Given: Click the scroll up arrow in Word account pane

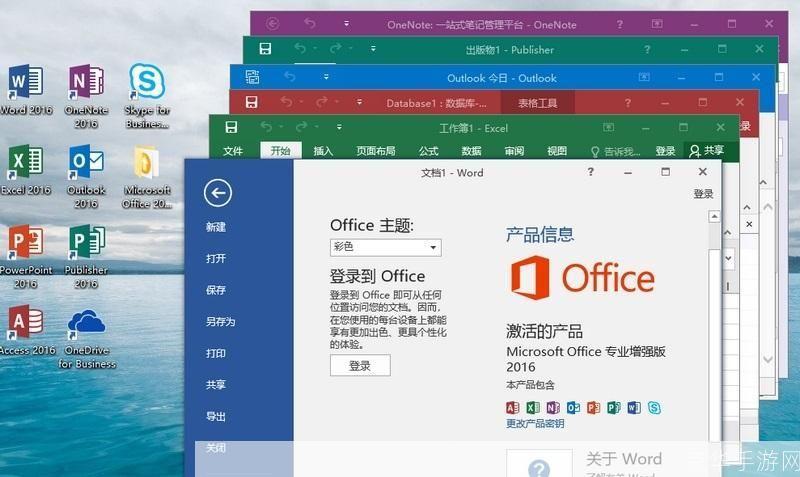Looking at the screenshot, I should [714, 217].
